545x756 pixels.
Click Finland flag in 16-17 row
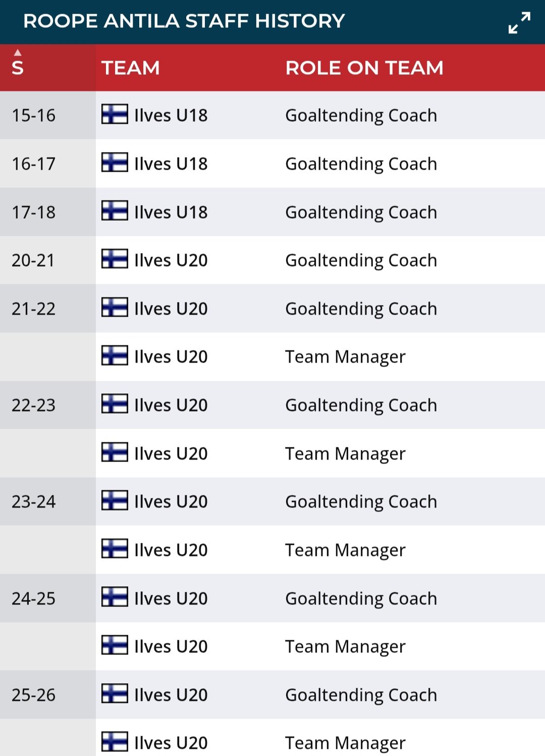[x=115, y=163]
